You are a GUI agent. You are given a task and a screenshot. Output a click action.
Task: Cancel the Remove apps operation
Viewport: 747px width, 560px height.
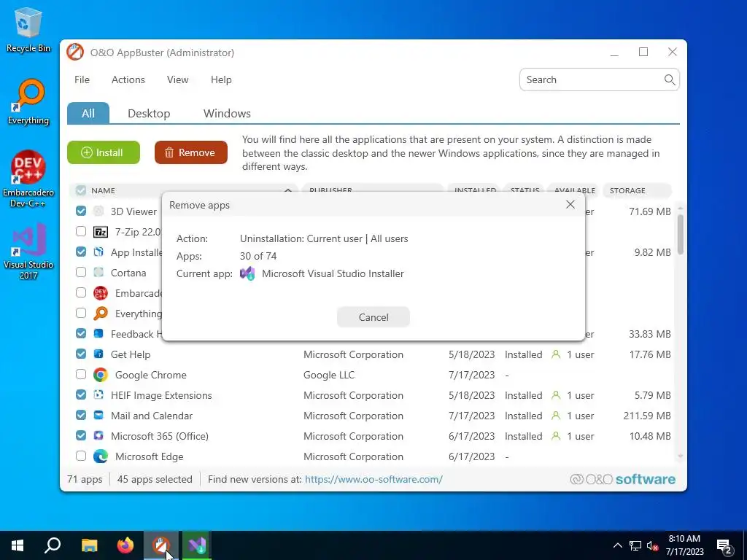tap(373, 317)
